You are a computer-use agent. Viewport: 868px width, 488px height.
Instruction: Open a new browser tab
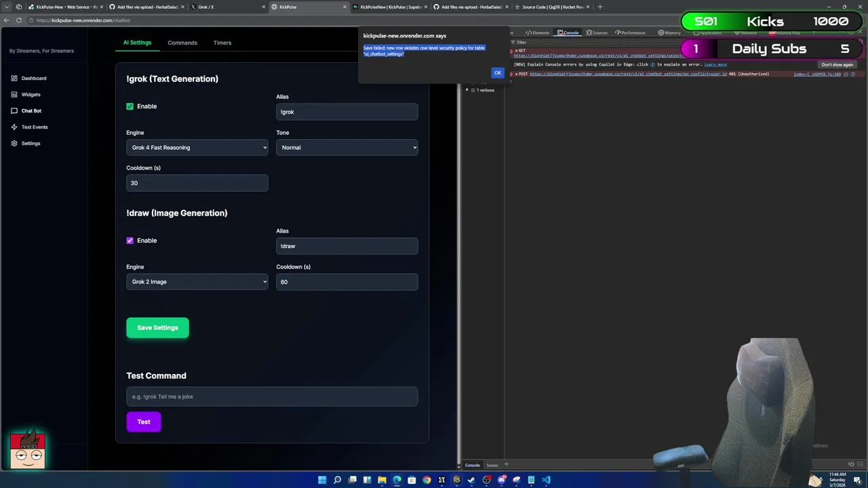coord(599,7)
